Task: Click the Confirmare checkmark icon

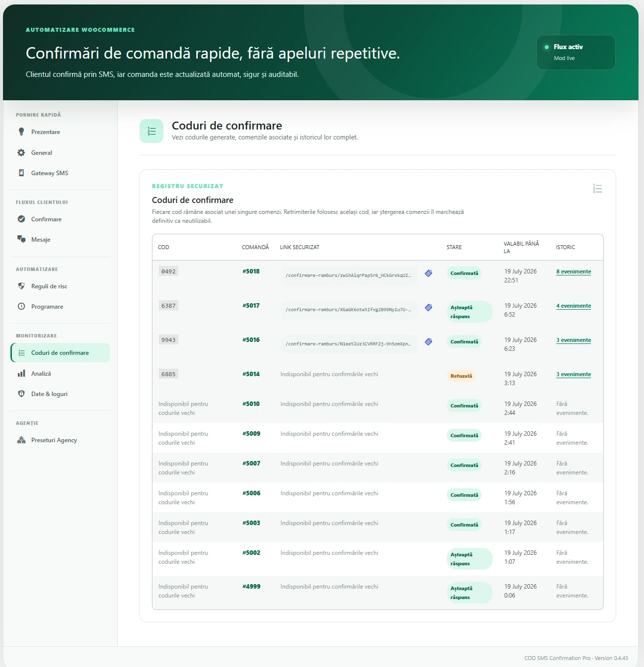Action: pos(21,219)
